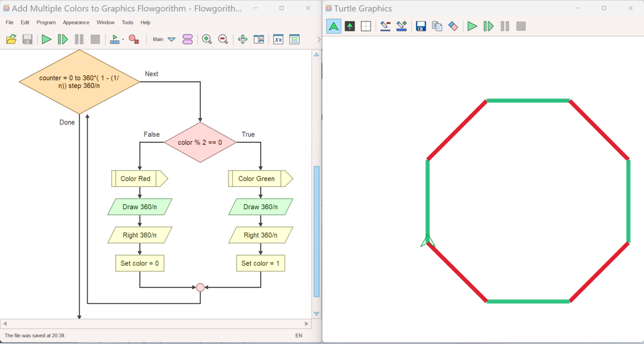644x344 pixels.
Task: Click the 'Next' loop label
Action: (151, 74)
